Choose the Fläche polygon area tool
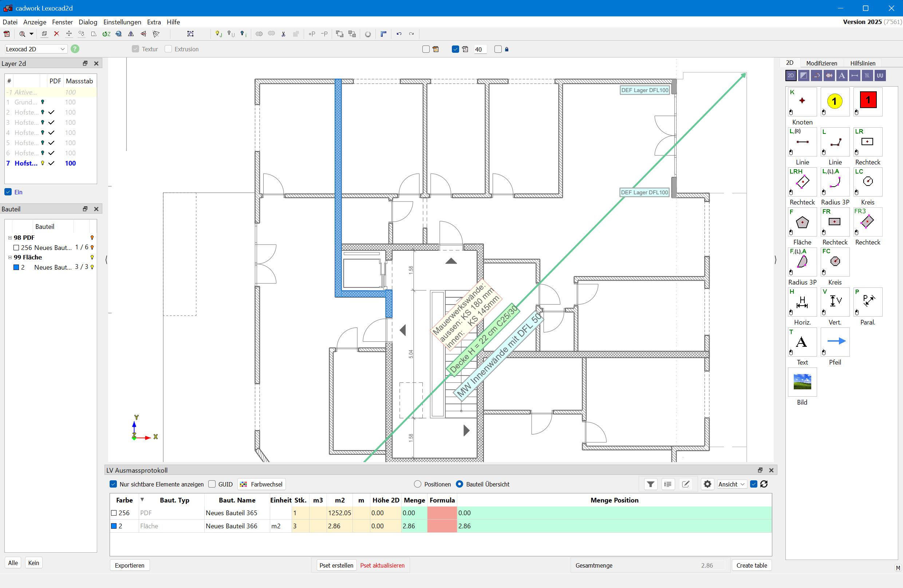 (802, 222)
